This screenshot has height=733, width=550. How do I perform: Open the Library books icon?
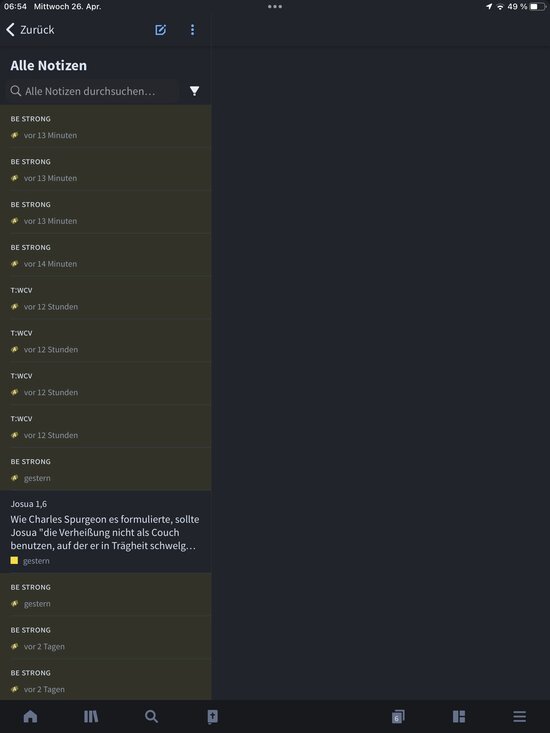tap(91, 716)
